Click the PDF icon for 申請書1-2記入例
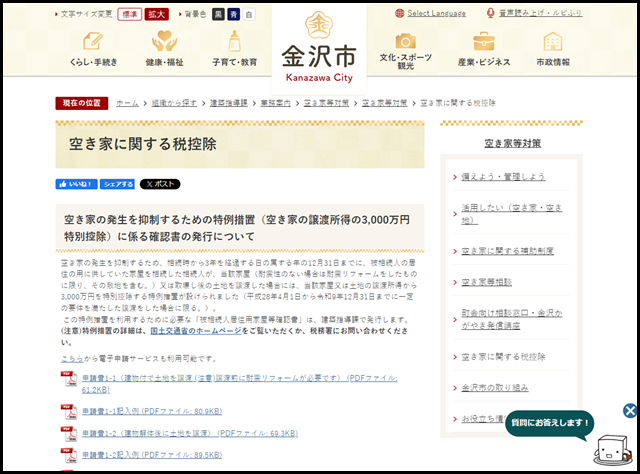 pos(69,455)
